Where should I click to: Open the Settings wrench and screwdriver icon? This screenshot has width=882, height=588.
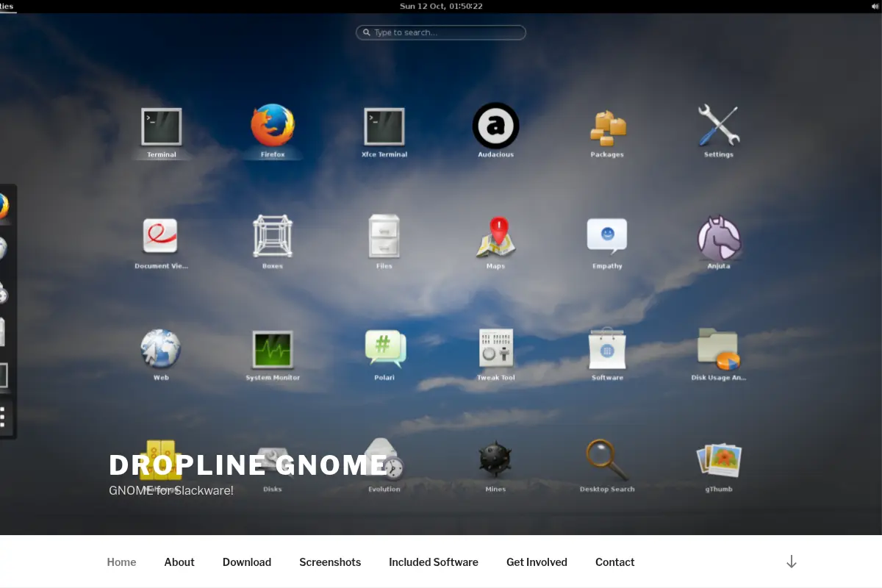pyautogui.click(x=718, y=125)
